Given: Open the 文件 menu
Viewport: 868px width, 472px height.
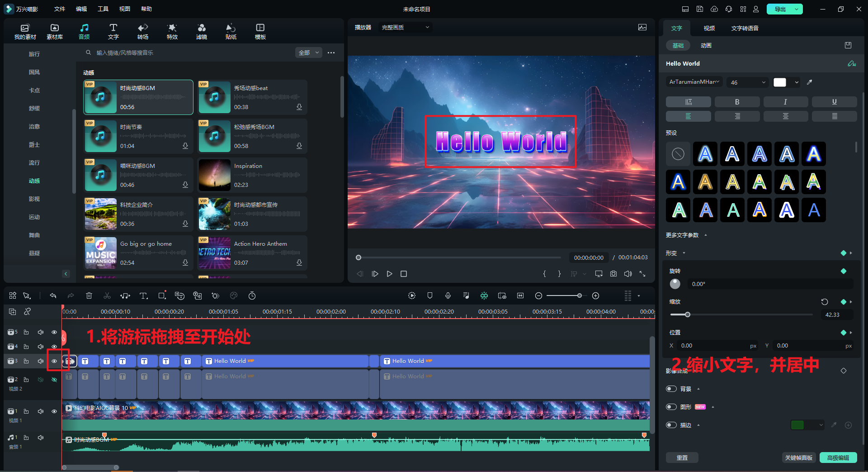Looking at the screenshot, I should tap(59, 9).
